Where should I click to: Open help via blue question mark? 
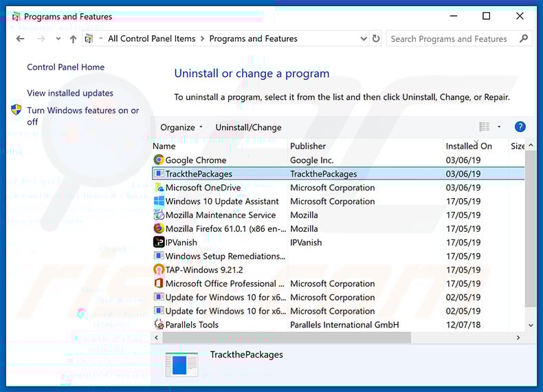(x=520, y=127)
